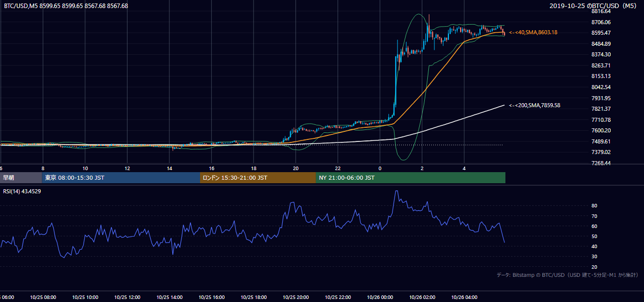Click the NY 21:00-06:00 JST session bar

pyautogui.click(x=411, y=178)
